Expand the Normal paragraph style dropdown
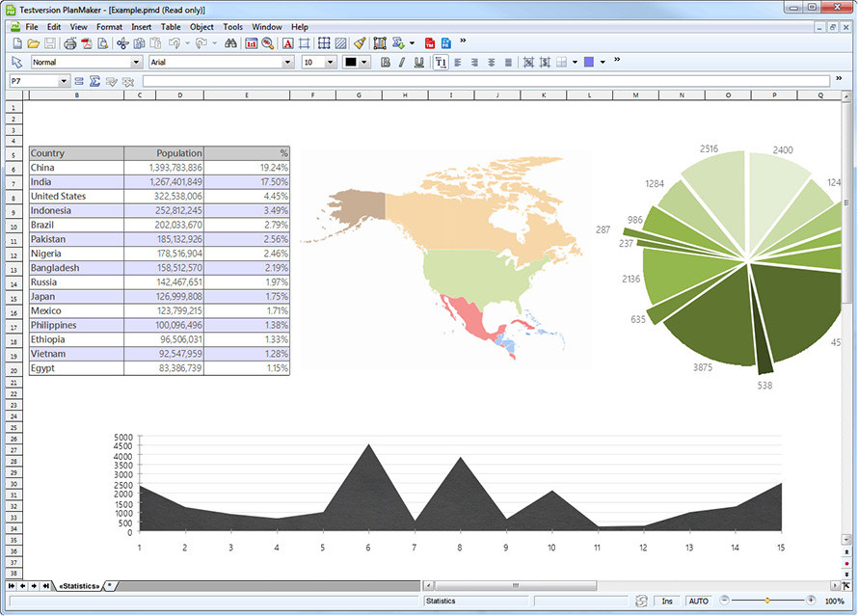858x616 pixels. pos(136,63)
